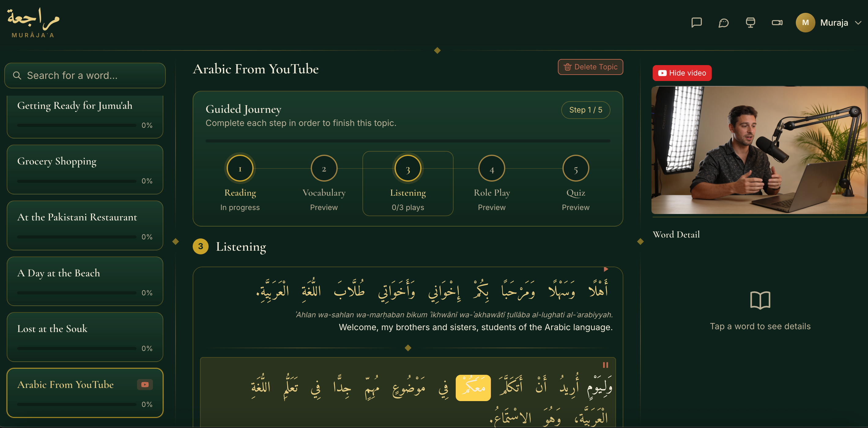Click the open book icon in Word Detail
This screenshot has width=868, height=428.
(760, 301)
